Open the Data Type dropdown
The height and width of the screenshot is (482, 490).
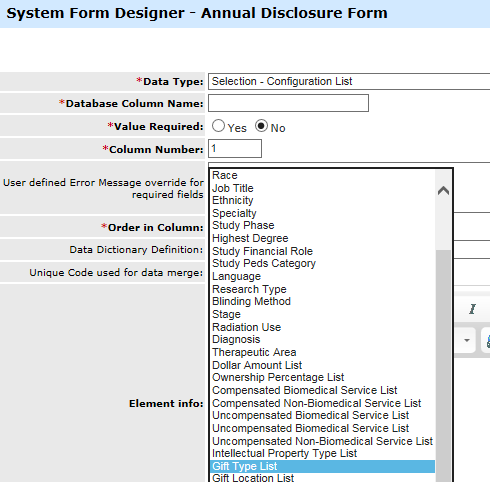(x=349, y=82)
